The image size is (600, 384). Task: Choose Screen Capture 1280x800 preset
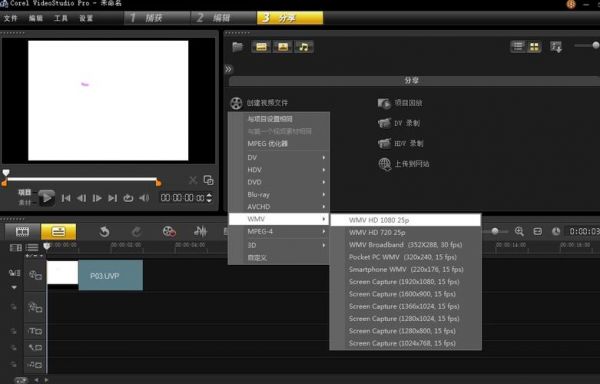tap(405, 331)
